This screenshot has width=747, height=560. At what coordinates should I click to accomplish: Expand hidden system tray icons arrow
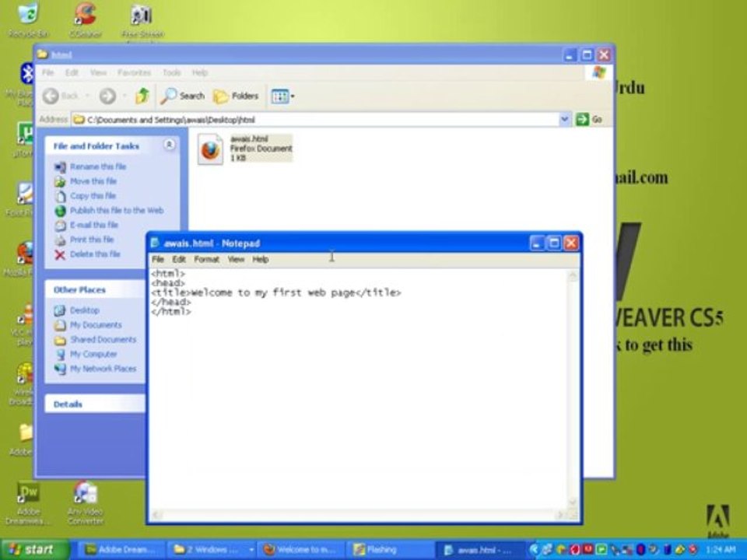pyautogui.click(x=534, y=550)
